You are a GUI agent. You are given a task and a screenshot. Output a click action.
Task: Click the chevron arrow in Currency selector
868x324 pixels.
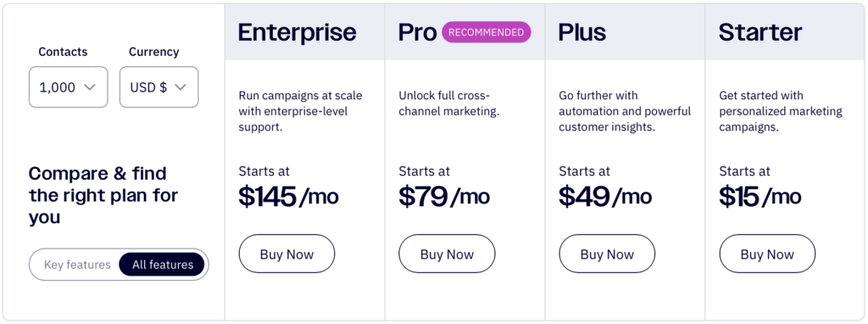pos(181,87)
